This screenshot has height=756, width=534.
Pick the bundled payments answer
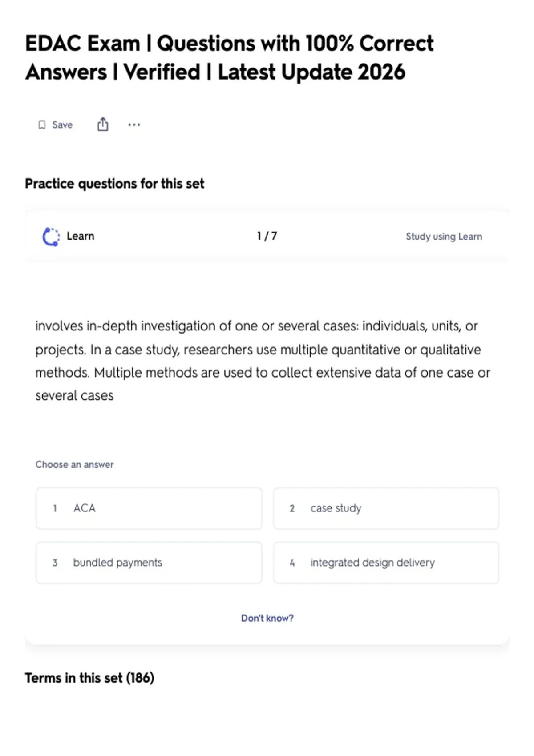(x=149, y=563)
